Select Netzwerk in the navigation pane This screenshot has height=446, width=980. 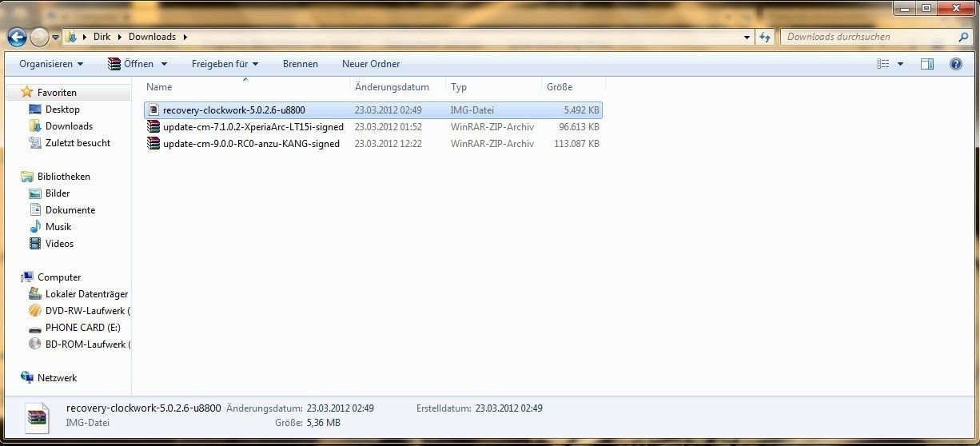click(57, 378)
